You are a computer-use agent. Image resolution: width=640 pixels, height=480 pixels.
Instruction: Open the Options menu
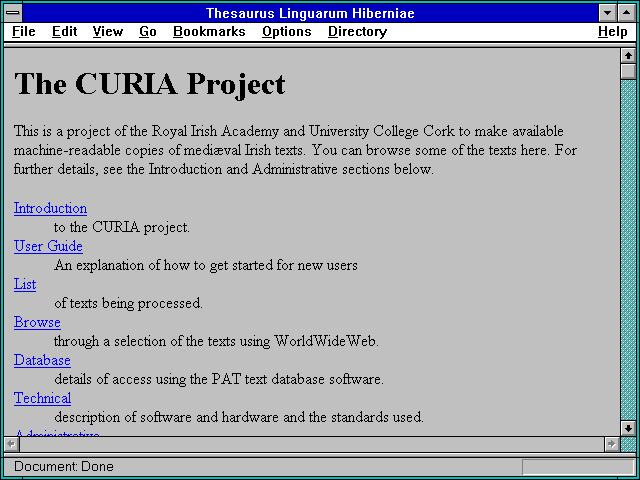tap(287, 32)
